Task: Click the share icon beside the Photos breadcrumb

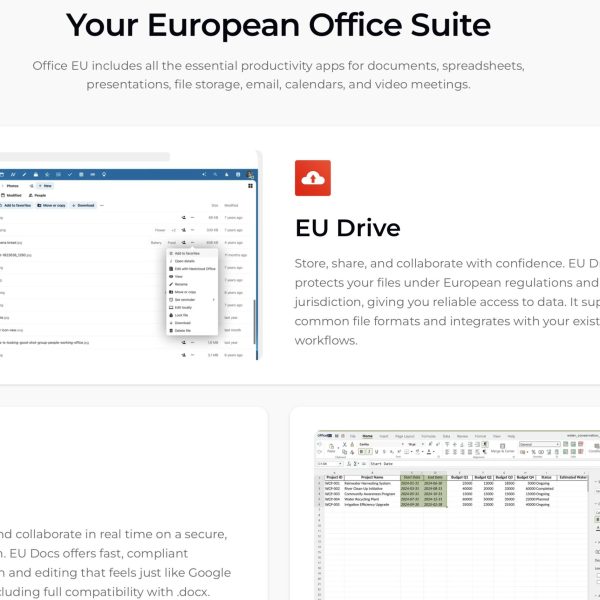Action: [x=31, y=186]
